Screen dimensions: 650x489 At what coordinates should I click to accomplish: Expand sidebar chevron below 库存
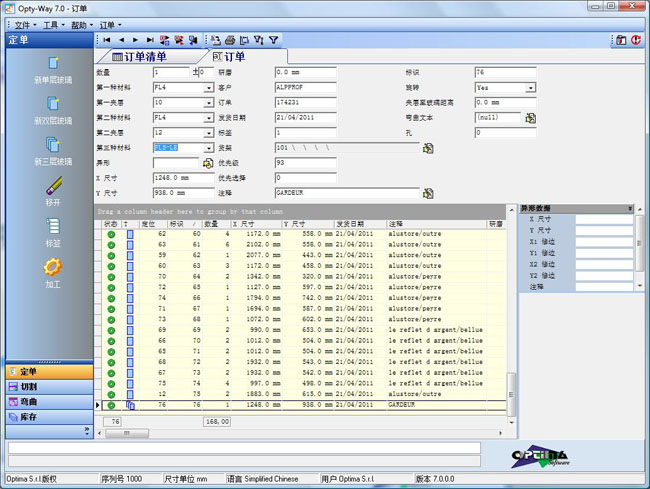87,431
